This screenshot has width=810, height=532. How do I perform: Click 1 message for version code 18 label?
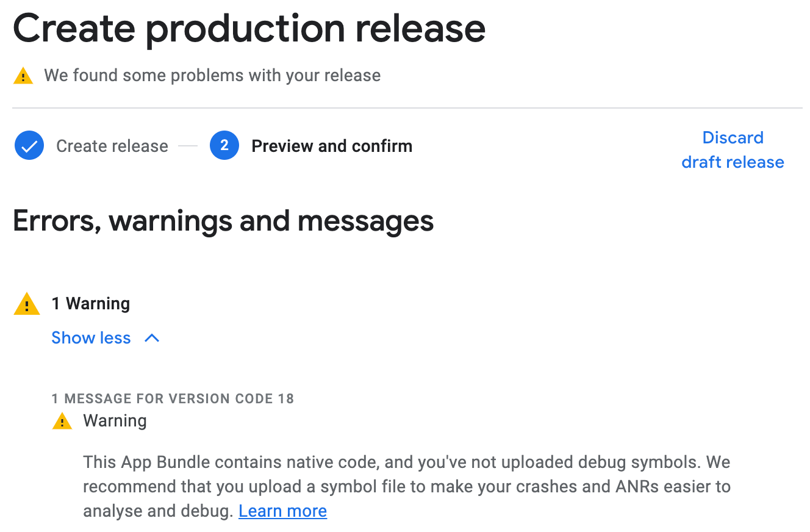point(173,399)
